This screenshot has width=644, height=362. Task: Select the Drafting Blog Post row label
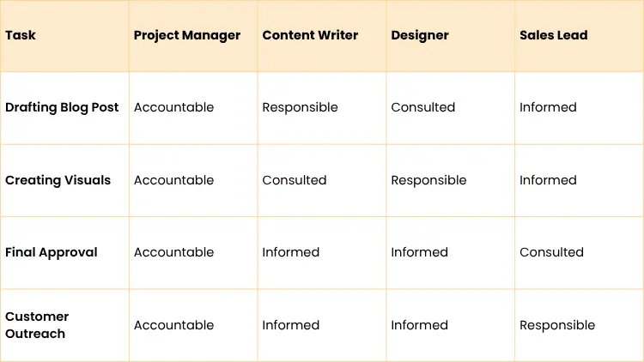click(62, 107)
